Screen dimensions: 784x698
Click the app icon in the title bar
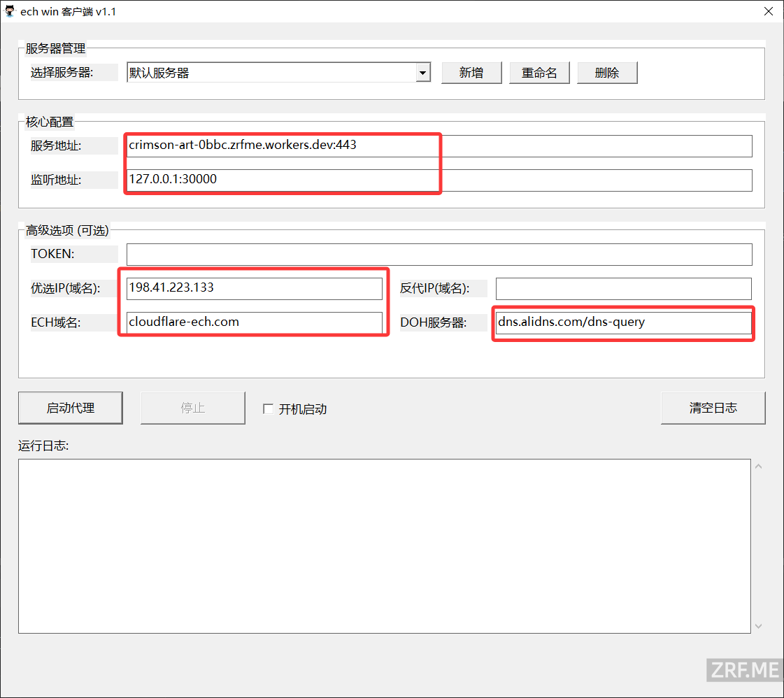click(10, 11)
